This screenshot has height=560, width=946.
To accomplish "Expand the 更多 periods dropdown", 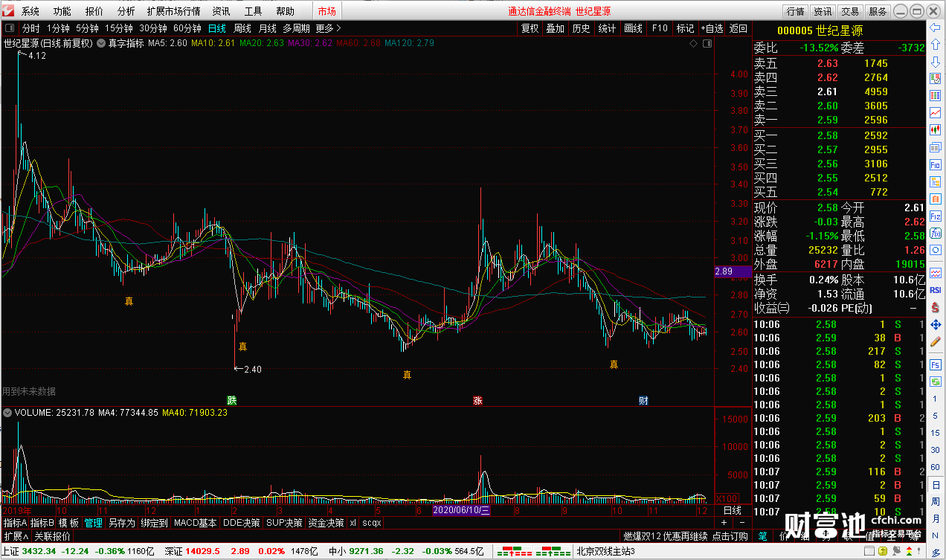I will coord(328,28).
